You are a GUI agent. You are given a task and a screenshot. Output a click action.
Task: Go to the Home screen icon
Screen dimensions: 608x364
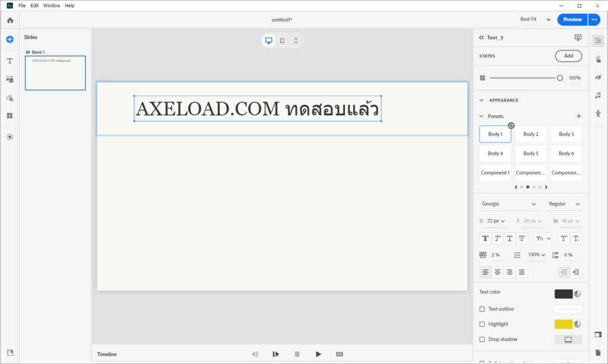[10, 20]
